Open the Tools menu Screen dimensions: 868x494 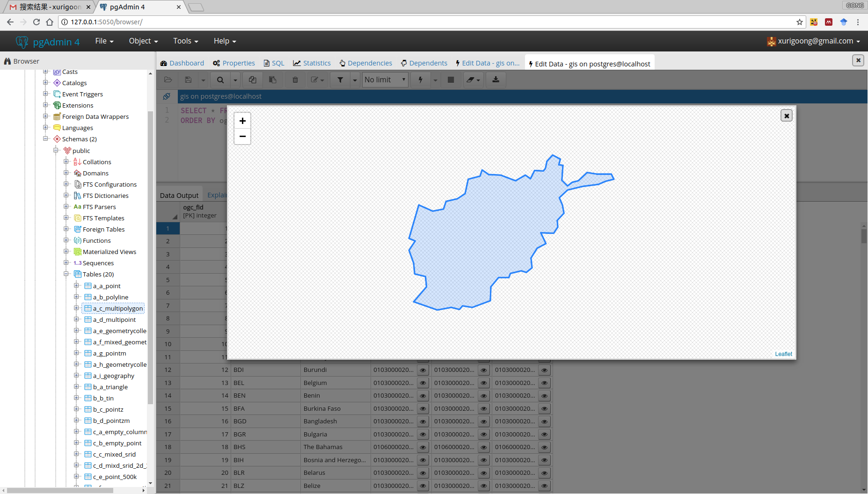pyautogui.click(x=185, y=41)
